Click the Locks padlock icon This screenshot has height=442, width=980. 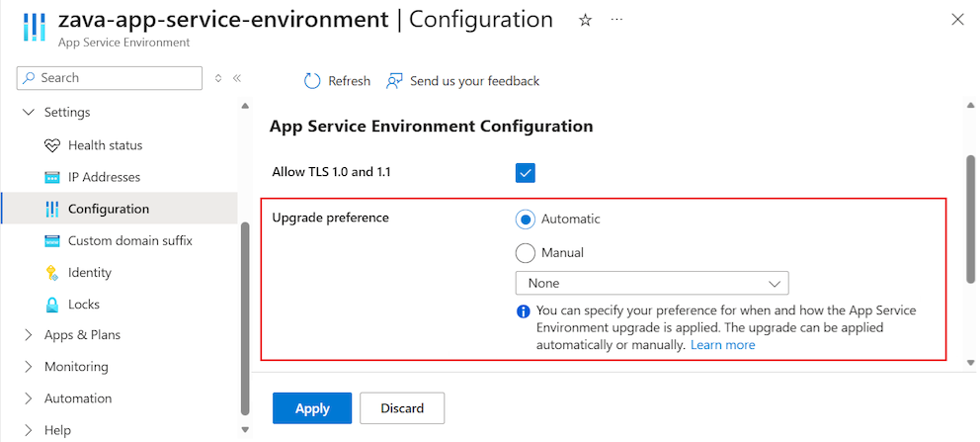[52, 305]
